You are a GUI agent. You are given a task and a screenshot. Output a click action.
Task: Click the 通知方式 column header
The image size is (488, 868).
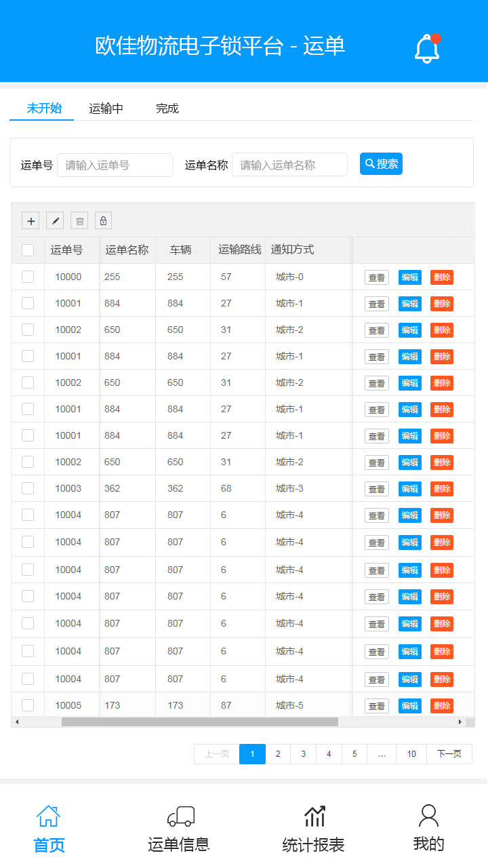click(293, 250)
